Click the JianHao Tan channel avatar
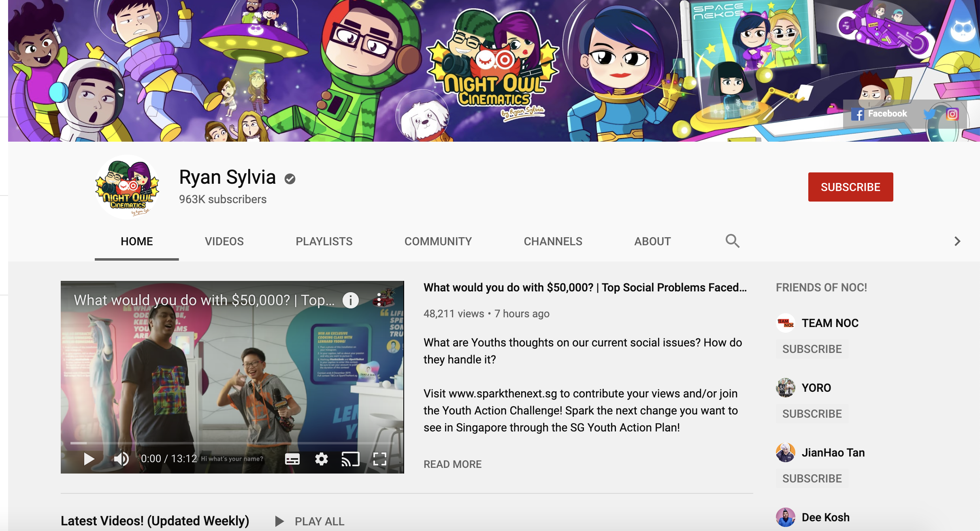 pyautogui.click(x=786, y=452)
